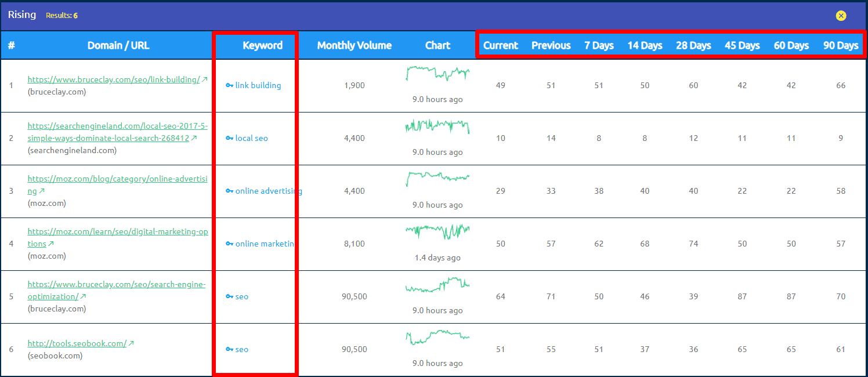Open external link icon for moz digital-marketing-options URL
Screen dimensions: 868x377
(x=51, y=244)
